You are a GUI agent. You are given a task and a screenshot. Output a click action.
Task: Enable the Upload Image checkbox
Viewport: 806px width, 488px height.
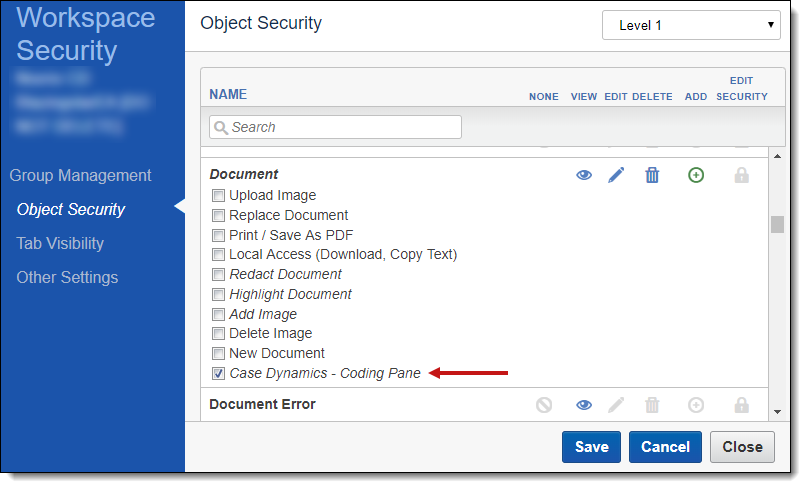[218, 196]
